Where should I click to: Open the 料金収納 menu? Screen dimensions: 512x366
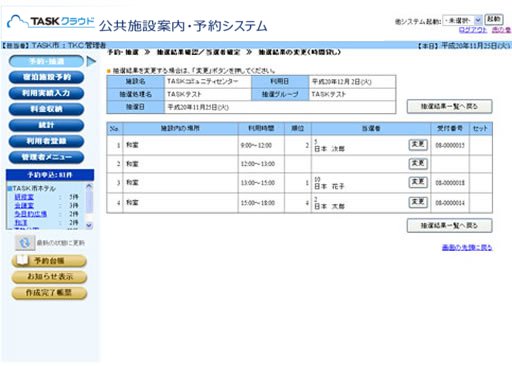tap(46, 109)
